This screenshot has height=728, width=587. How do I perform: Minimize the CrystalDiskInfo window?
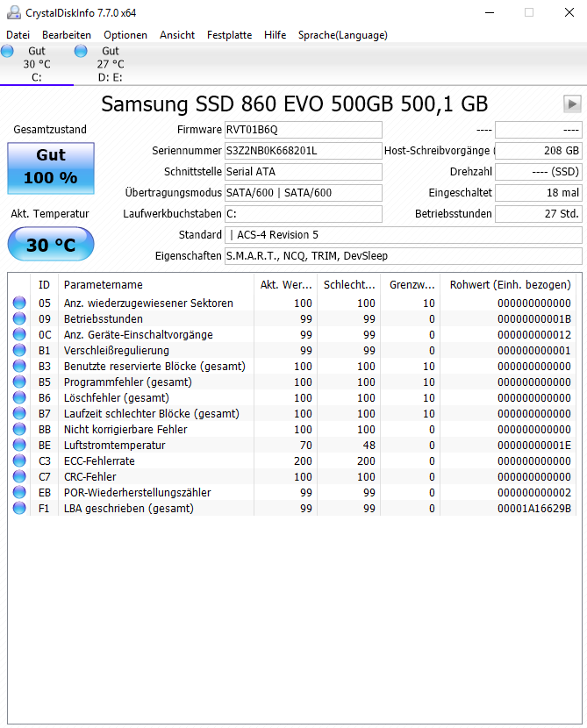pyautogui.click(x=490, y=12)
